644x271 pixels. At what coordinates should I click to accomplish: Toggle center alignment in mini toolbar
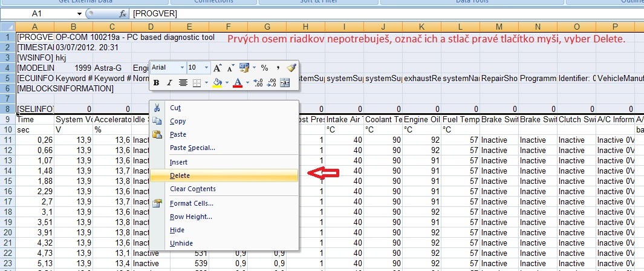point(183,82)
